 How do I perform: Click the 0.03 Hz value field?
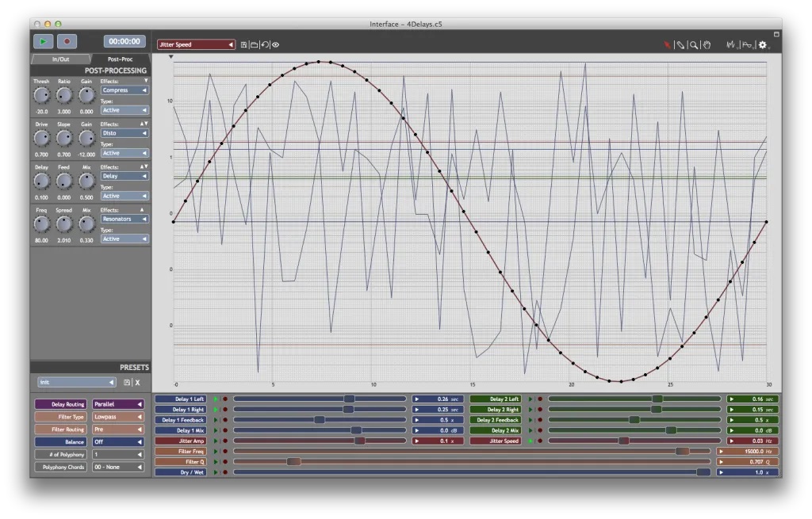[753, 441]
